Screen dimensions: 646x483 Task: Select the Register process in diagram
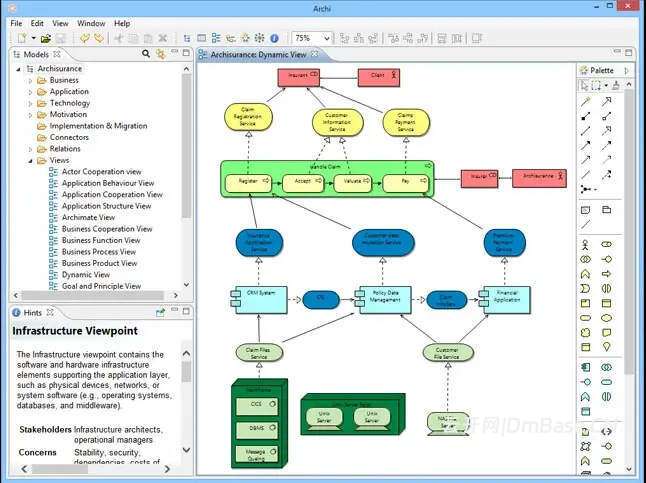248,183
